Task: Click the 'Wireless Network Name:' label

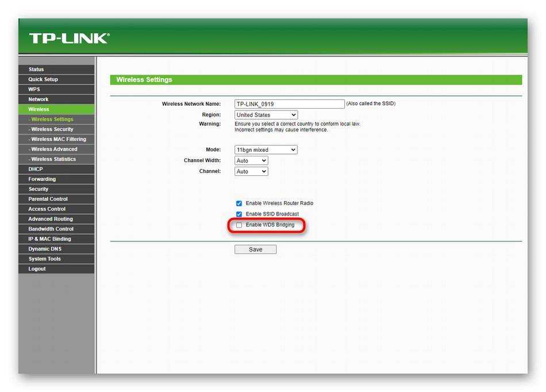Action: click(191, 103)
